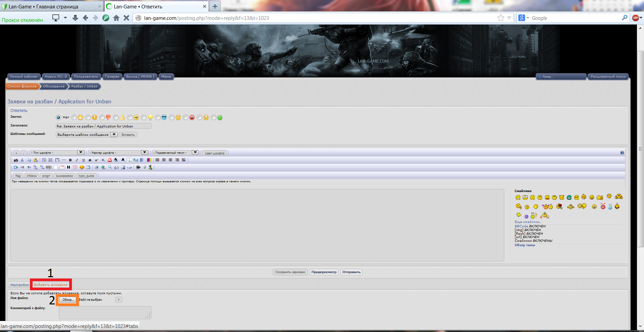The image size is (644, 332).
Task: Click the spoiler tag icon
Action: pos(49,168)
